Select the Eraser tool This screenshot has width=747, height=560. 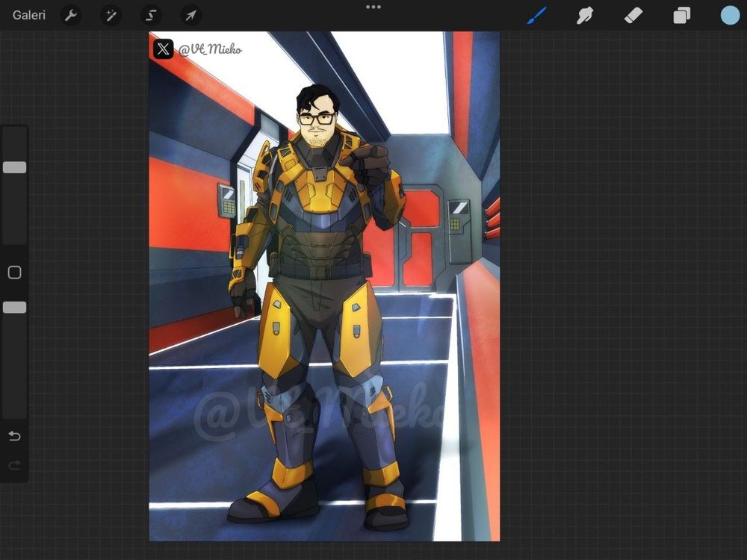point(633,16)
